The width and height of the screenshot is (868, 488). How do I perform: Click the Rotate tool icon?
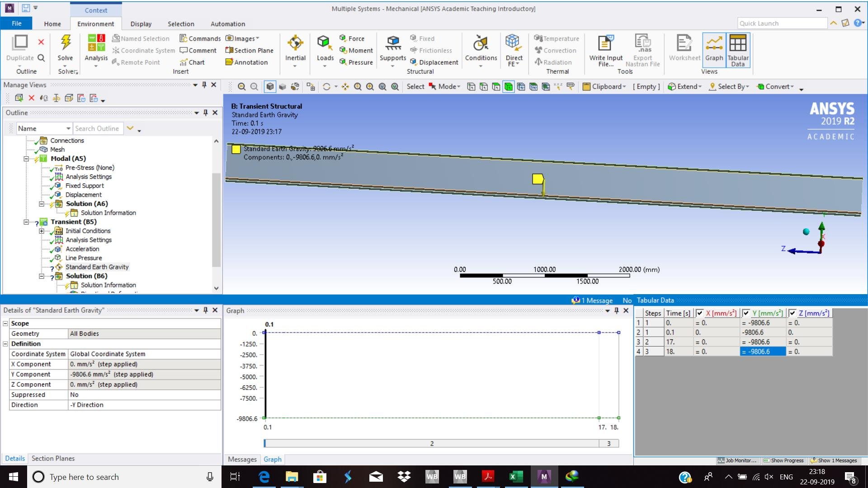point(326,87)
